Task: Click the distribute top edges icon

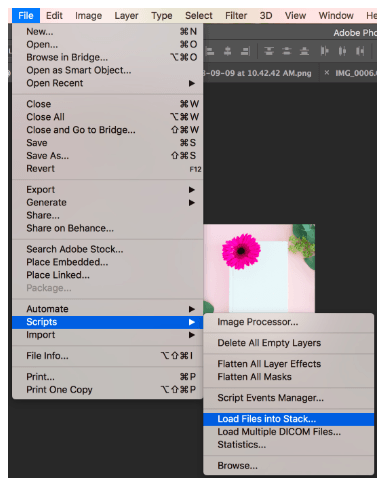Action: click(x=269, y=51)
